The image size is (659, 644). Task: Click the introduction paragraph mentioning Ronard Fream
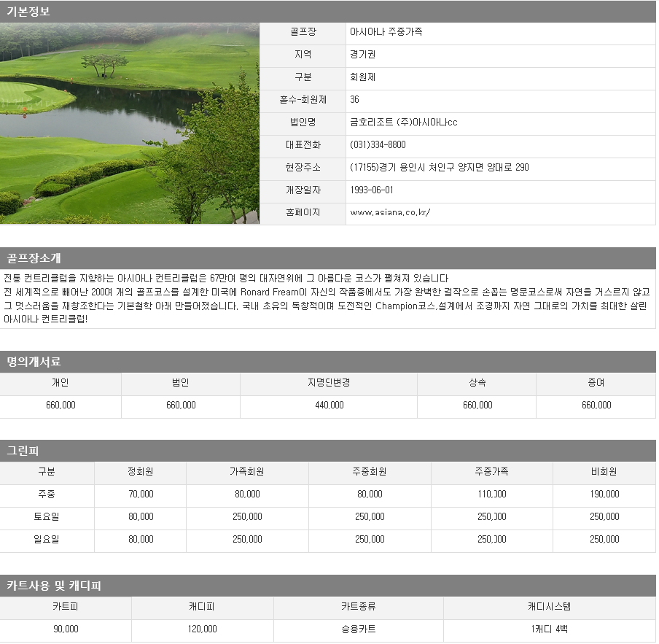[x=327, y=299]
